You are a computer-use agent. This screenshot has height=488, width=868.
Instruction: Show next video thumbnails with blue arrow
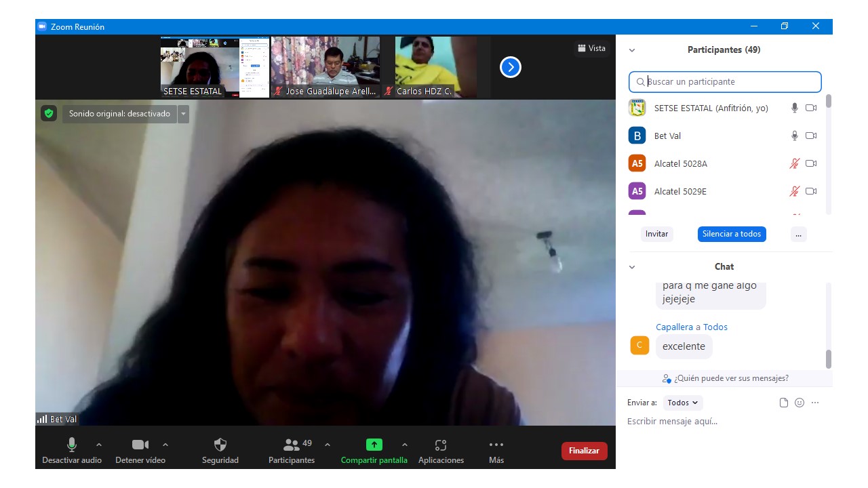[511, 67]
